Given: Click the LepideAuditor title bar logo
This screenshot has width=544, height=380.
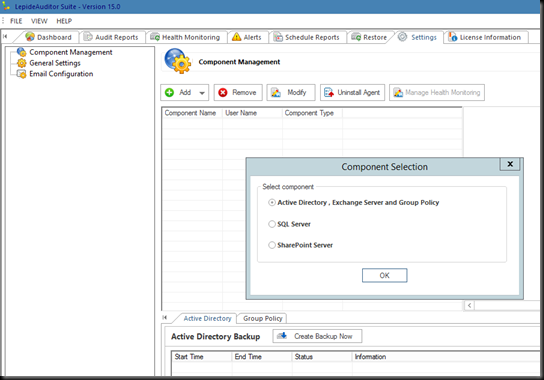Looking at the screenshot, I should 6,6.
